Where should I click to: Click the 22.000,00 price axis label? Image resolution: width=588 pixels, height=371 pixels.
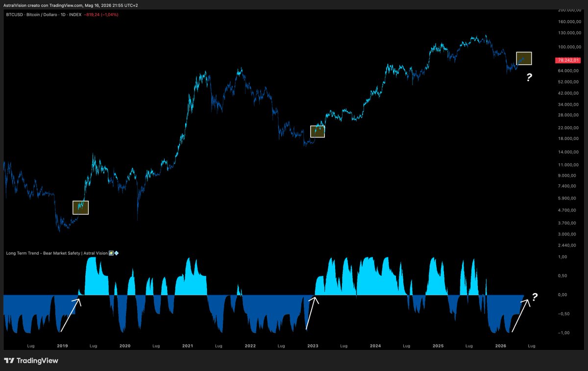(x=568, y=128)
